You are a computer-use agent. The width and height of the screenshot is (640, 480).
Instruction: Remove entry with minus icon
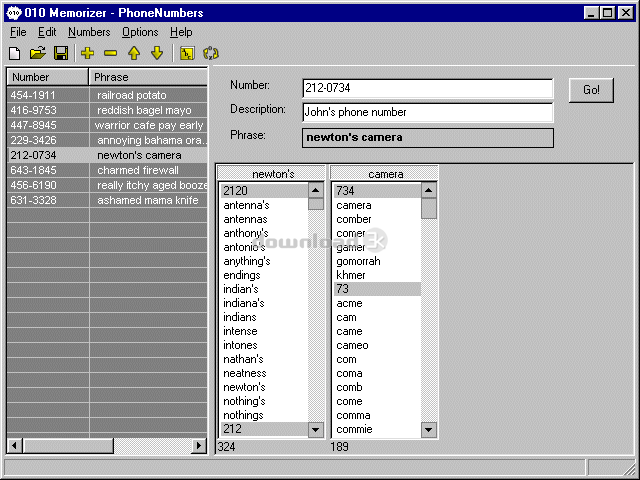click(x=111, y=53)
